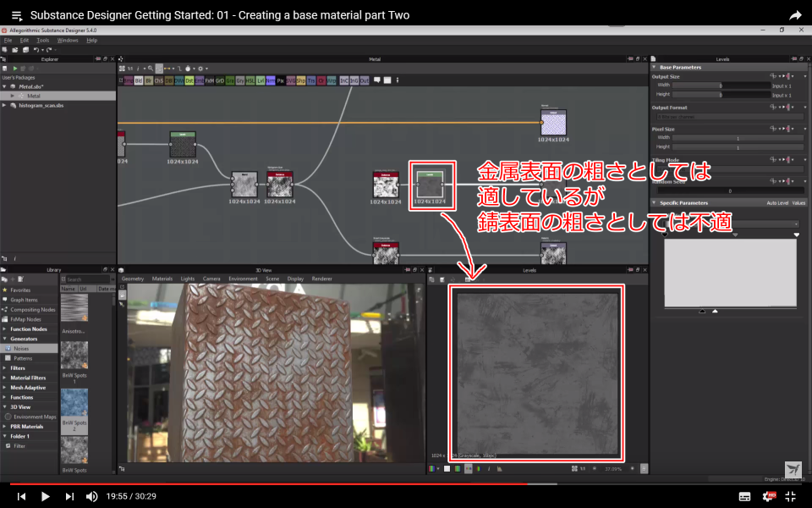
Task: Click the undo arrow in main toolbar
Action: coord(36,50)
